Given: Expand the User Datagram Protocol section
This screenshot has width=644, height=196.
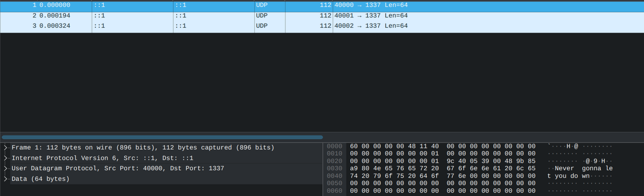Looking at the screenshot, I should tap(5, 168).
